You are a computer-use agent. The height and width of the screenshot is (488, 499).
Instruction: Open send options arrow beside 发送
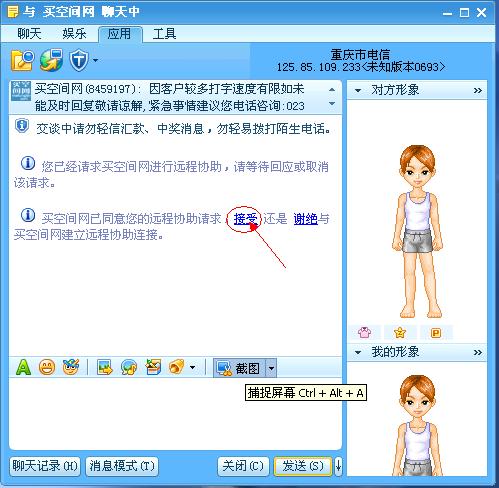click(x=338, y=466)
